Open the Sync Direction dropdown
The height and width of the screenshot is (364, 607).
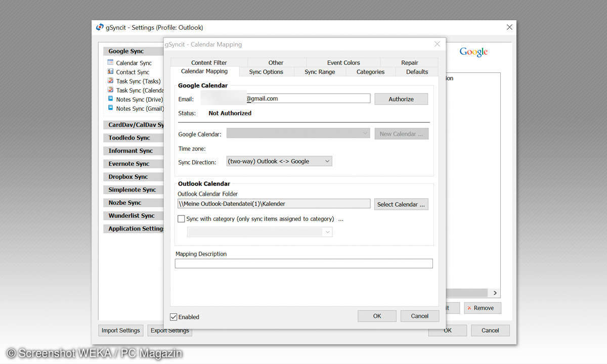pos(279,161)
